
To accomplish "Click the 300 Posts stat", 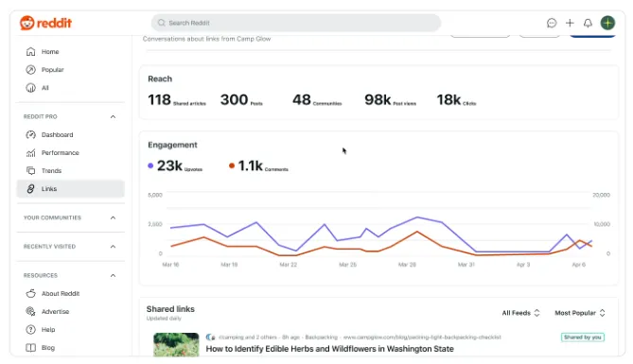I will click(241, 100).
